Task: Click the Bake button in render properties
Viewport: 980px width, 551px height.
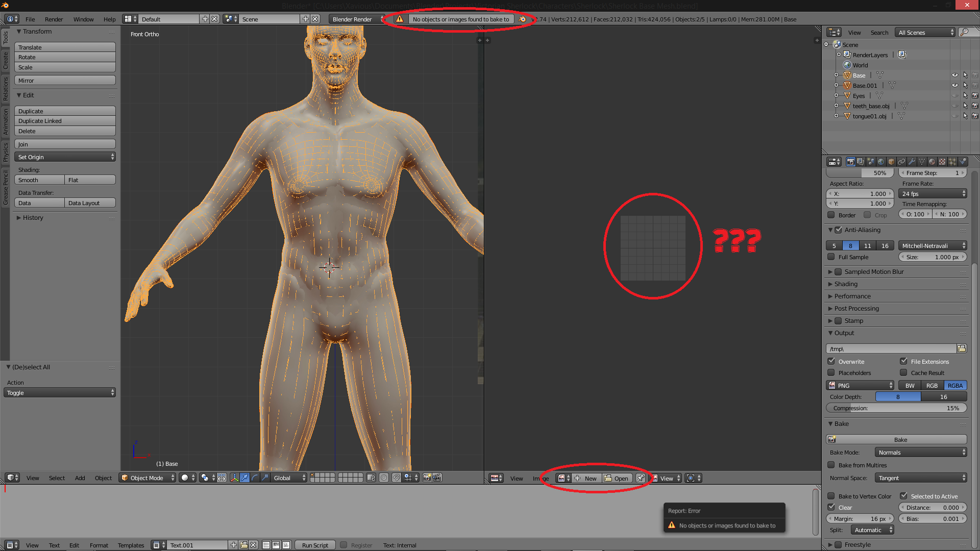Action: [900, 439]
